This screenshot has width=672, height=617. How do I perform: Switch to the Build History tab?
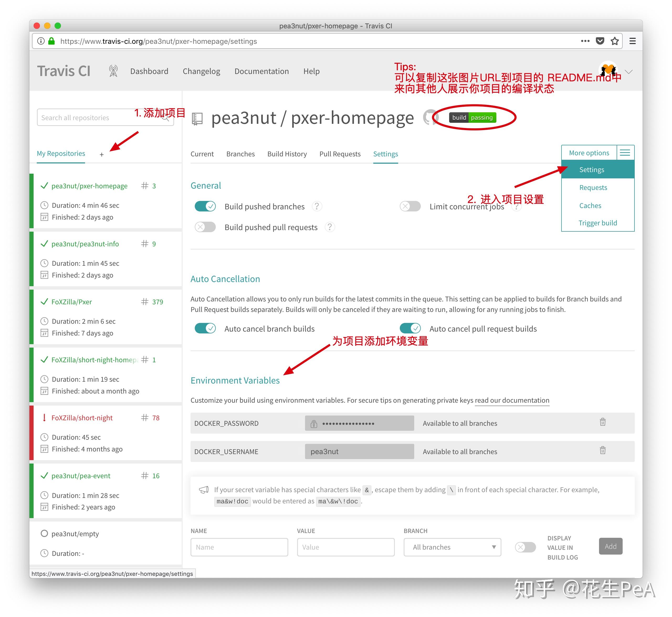click(287, 154)
